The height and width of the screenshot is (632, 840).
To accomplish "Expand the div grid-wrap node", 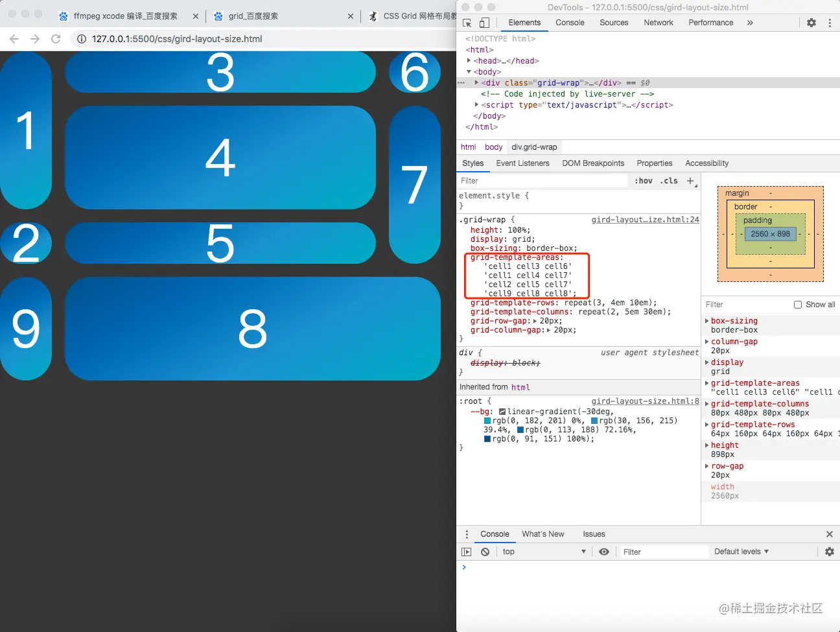I will (x=476, y=82).
